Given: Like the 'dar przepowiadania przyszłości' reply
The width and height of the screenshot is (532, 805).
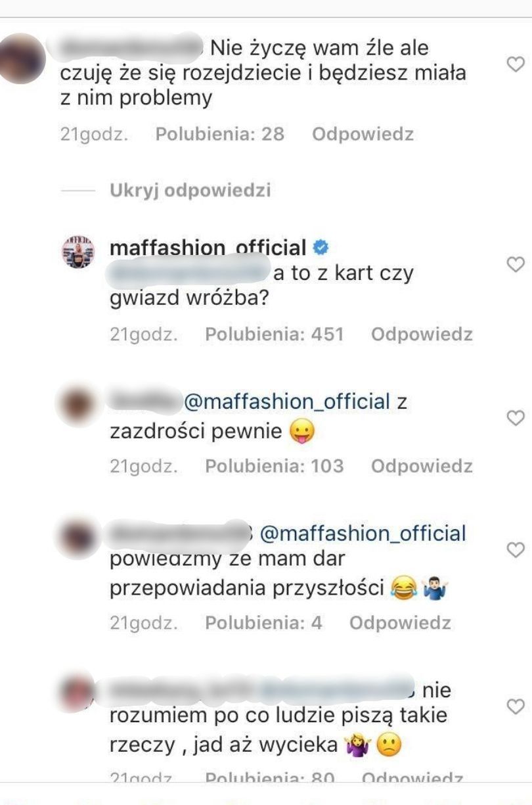Looking at the screenshot, I should click(x=517, y=549).
